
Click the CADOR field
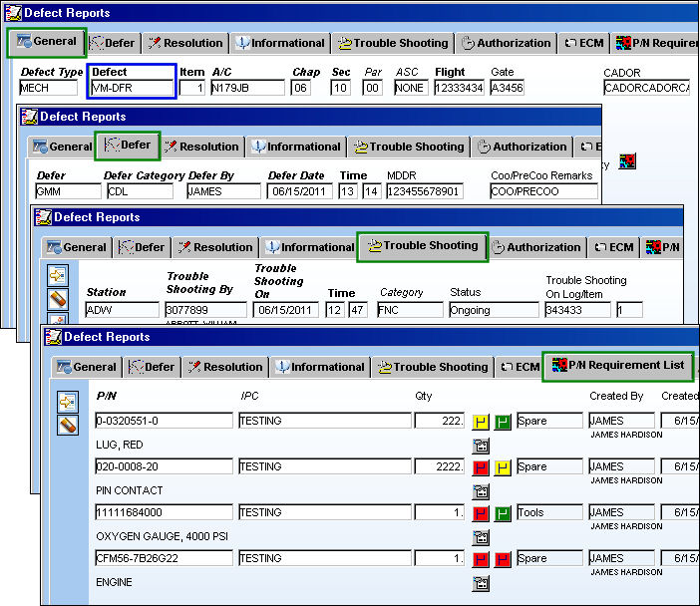tap(647, 88)
